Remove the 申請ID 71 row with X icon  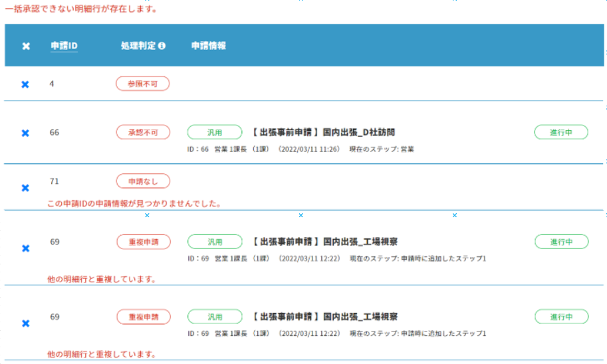click(x=25, y=188)
